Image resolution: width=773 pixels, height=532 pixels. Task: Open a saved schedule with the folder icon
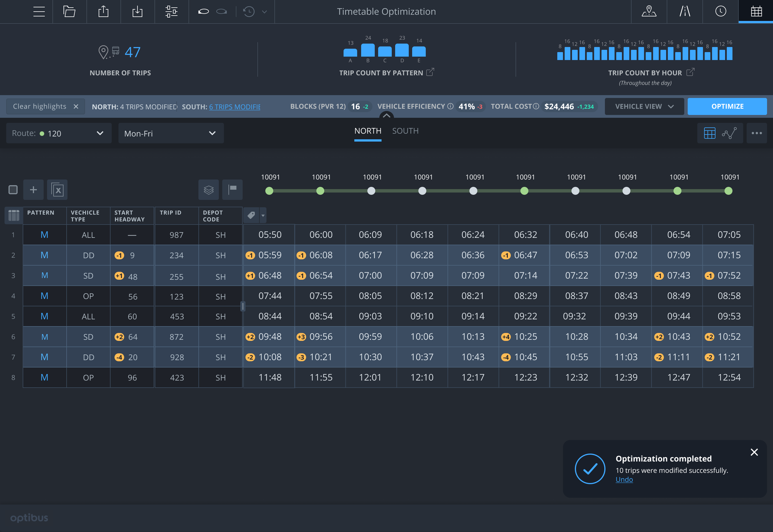coord(69,12)
